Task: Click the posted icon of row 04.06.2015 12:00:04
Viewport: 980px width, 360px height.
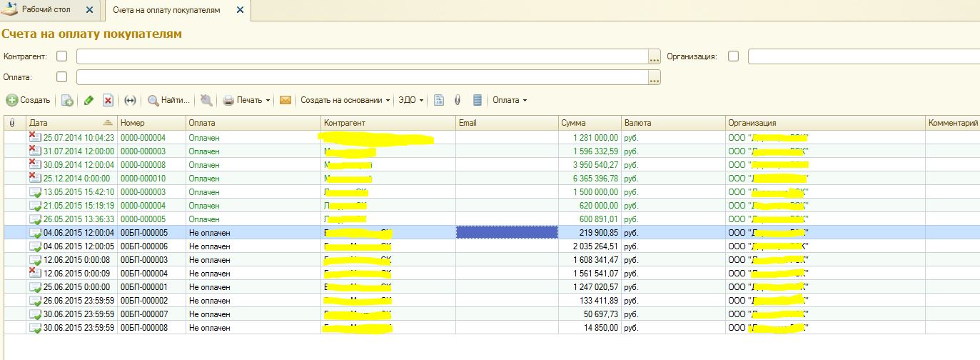Action: [x=35, y=233]
